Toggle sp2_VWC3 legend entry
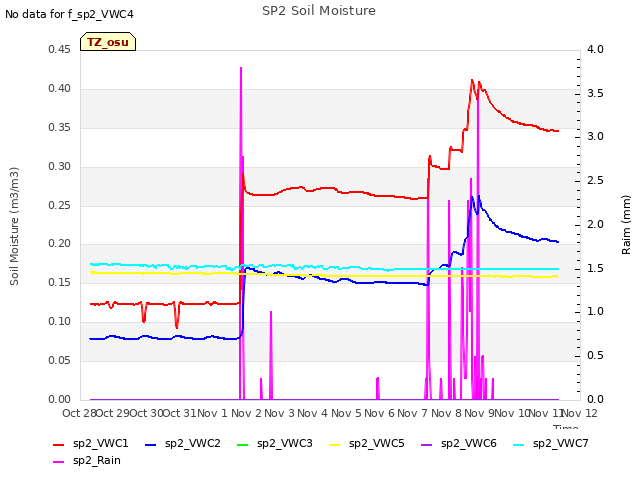 (275, 443)
